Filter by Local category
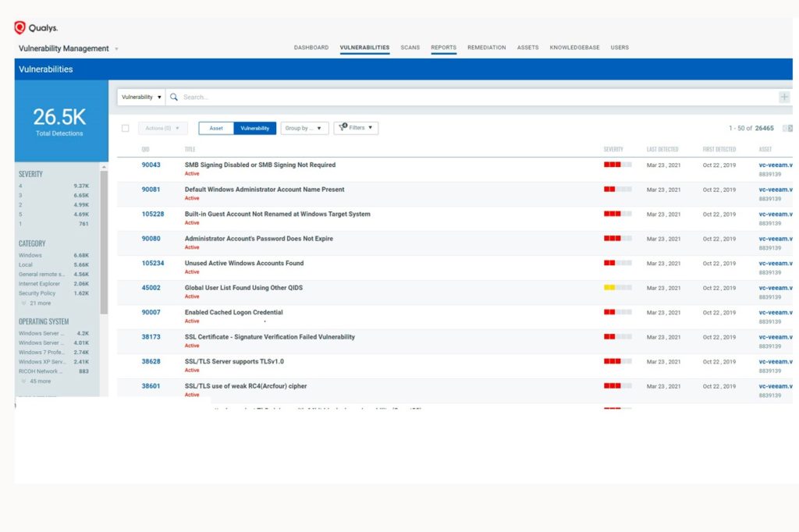The width and height of the screenshot is (799, 532). coord(54,265)
